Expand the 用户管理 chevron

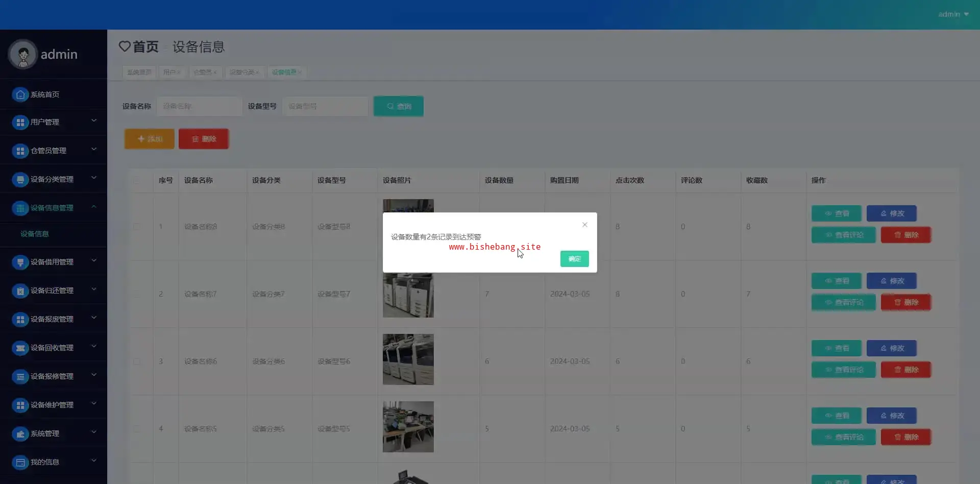point(94,121)
